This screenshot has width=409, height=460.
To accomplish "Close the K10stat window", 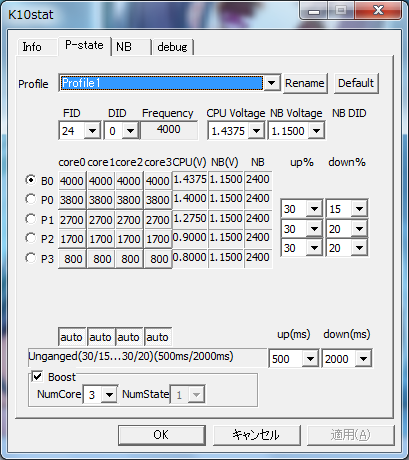I will point(378,11).
